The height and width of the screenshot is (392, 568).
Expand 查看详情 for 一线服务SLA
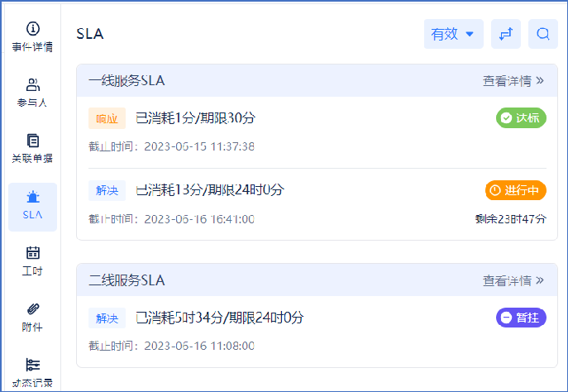point(513,81)
